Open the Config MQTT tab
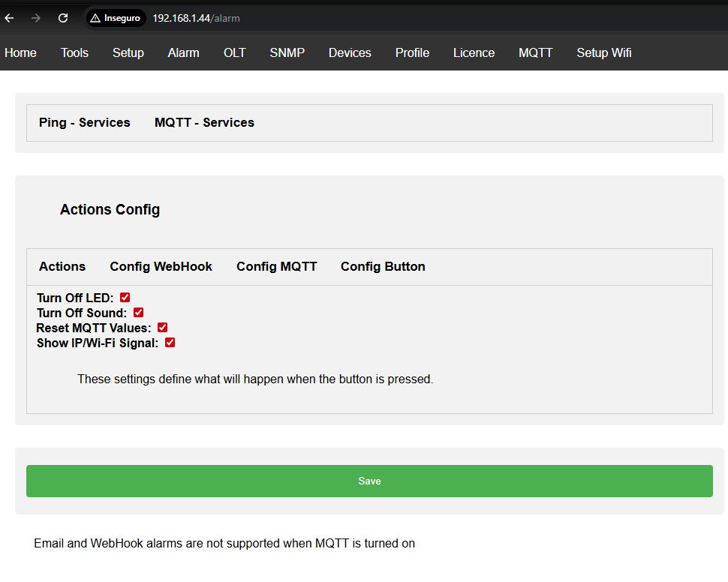Screen dimensions: 728x582 click(277, 266)
